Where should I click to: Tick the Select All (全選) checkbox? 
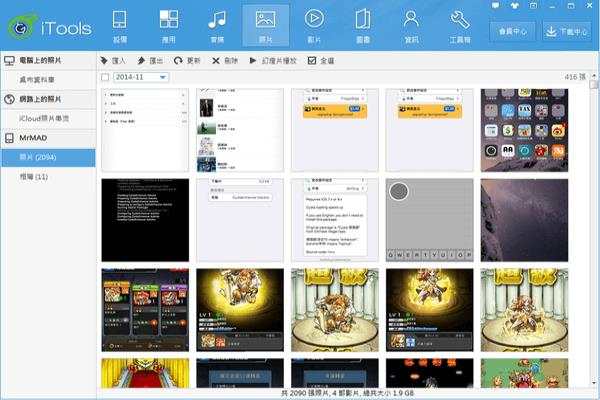click(x=312, y=60)
